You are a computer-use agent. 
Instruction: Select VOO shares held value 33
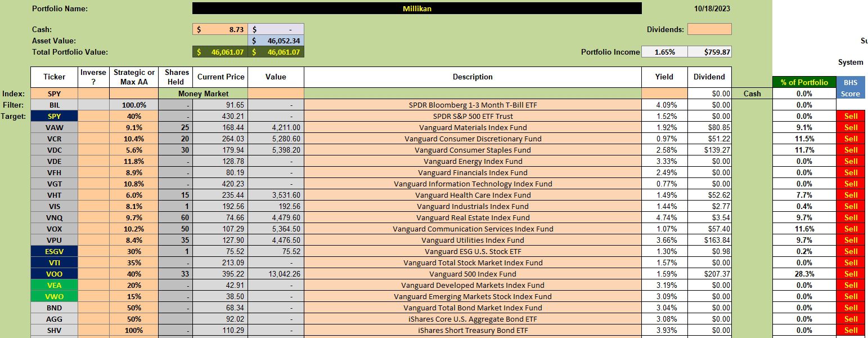pyautogui.click(x=175, y=274)
